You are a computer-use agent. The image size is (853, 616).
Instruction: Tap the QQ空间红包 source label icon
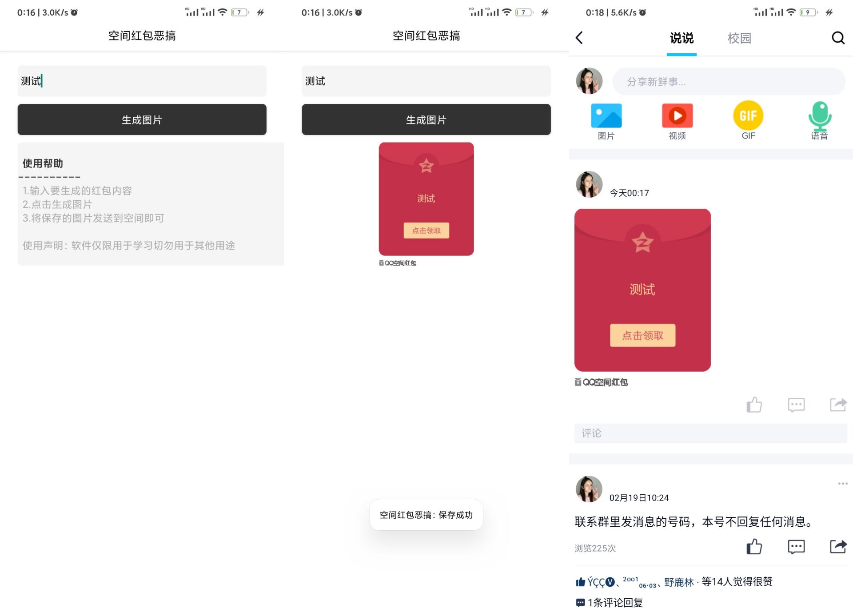pos(601,382)
